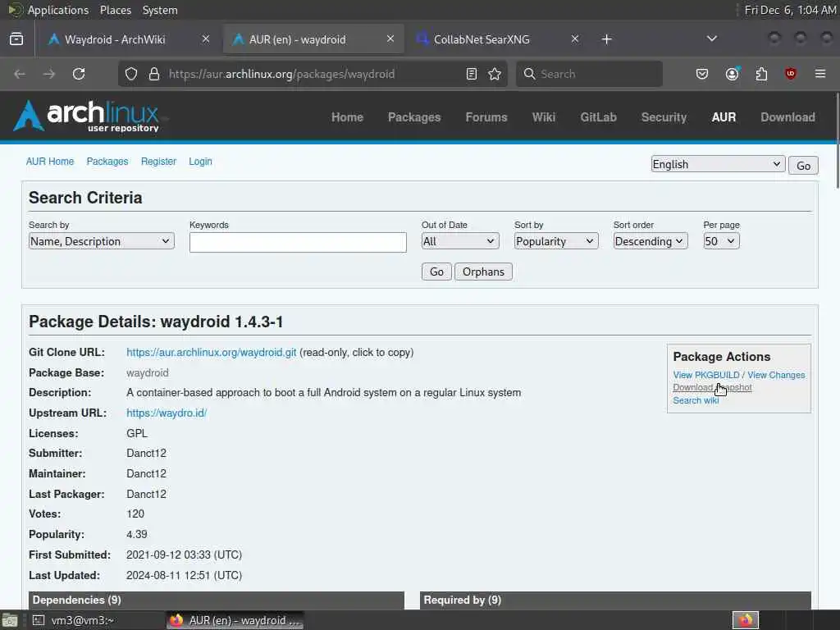
Task: Open the upstream URL waydro.id link
Action: [167, 413]
